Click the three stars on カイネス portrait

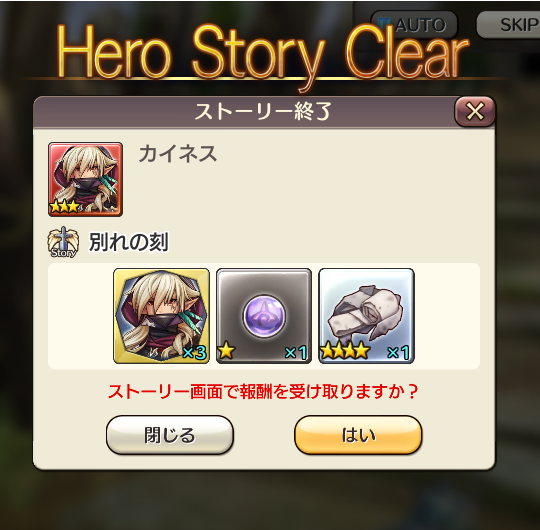pos(65,207)
